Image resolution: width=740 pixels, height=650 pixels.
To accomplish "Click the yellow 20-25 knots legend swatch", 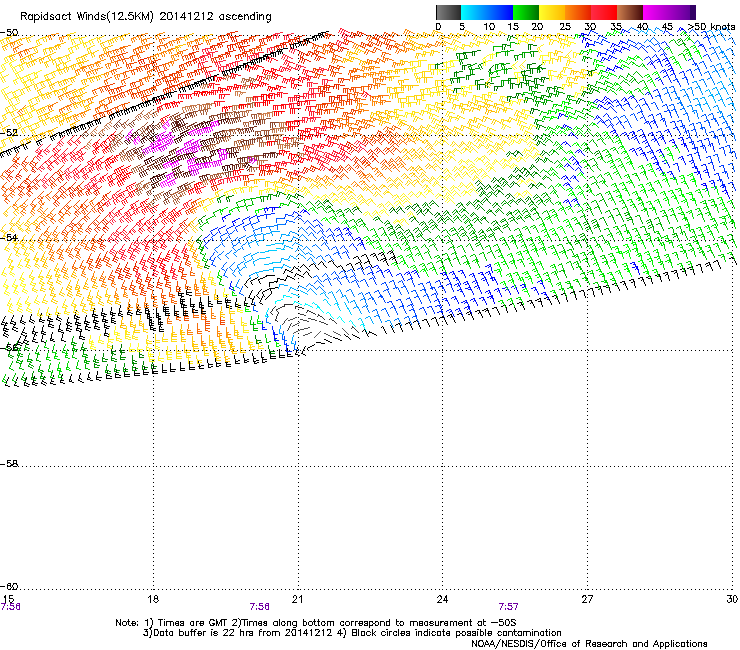I will click(552, 12).
